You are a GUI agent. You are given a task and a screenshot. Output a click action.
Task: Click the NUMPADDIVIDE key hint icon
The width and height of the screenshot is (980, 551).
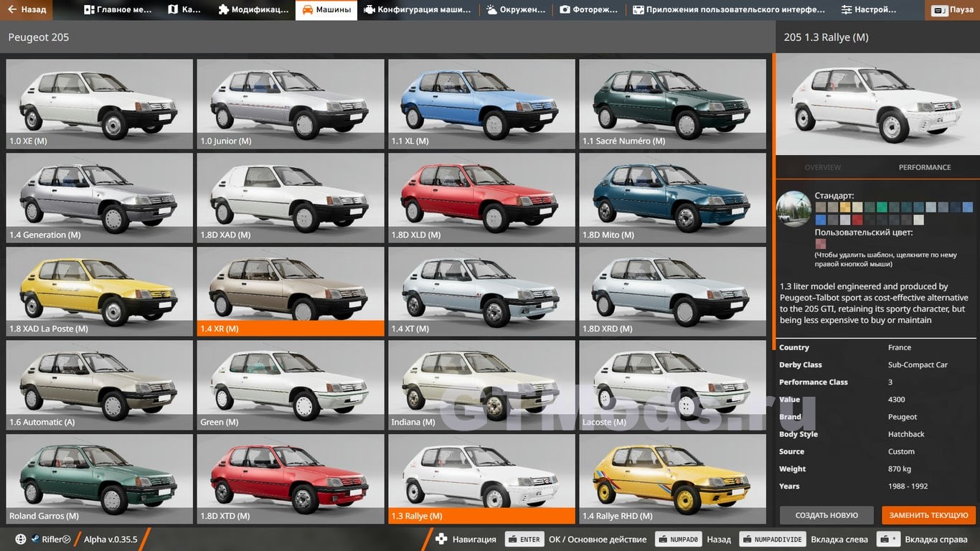click(x=772, y=540)
